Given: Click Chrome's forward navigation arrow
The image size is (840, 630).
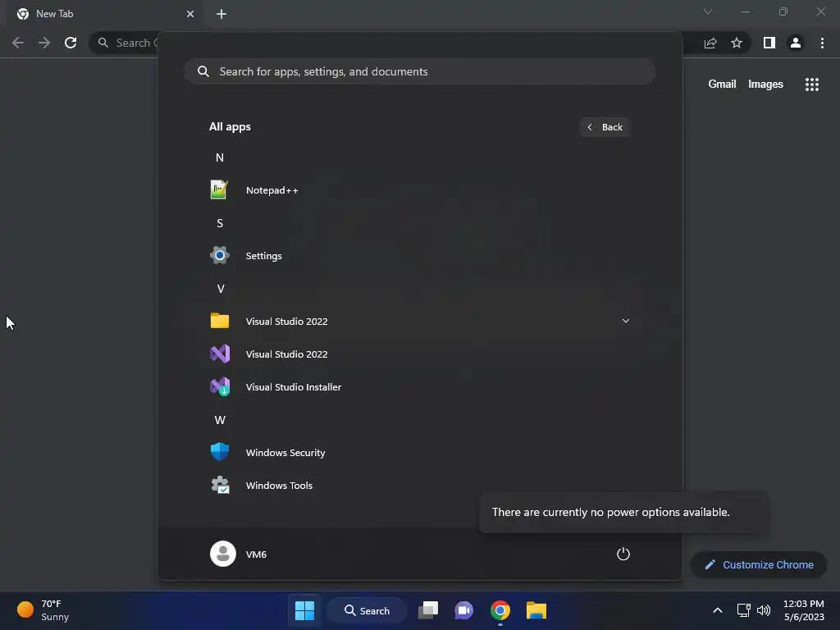Looking at the screenshot, I should pos(44,43).
